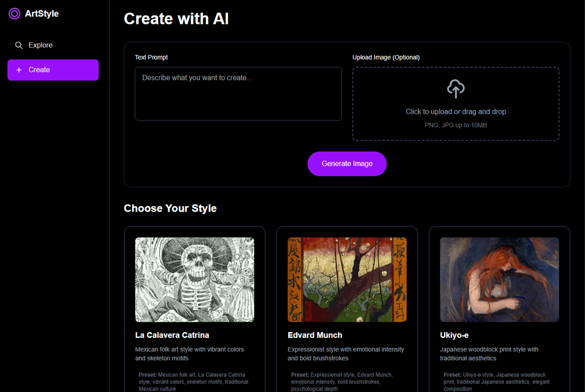Click the La Calavera Catrina card title
This screenshot has height=392, width=585.
172,335
